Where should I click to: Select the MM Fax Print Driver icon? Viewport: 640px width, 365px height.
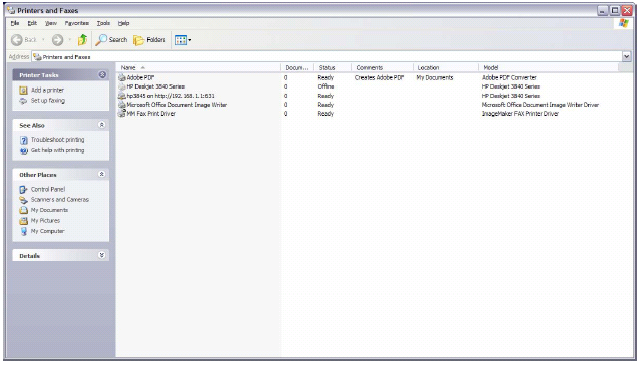122,114
